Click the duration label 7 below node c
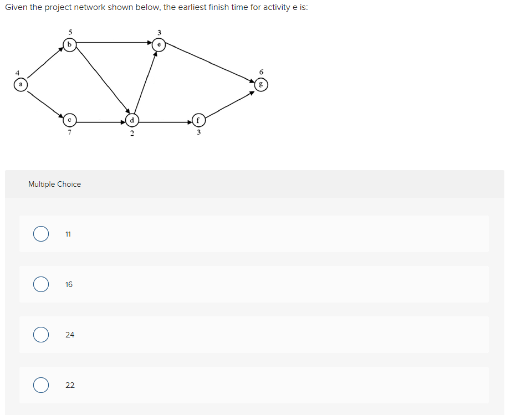Image resolution: width=516 pixels, height=420 pixels. coord(69,133)
